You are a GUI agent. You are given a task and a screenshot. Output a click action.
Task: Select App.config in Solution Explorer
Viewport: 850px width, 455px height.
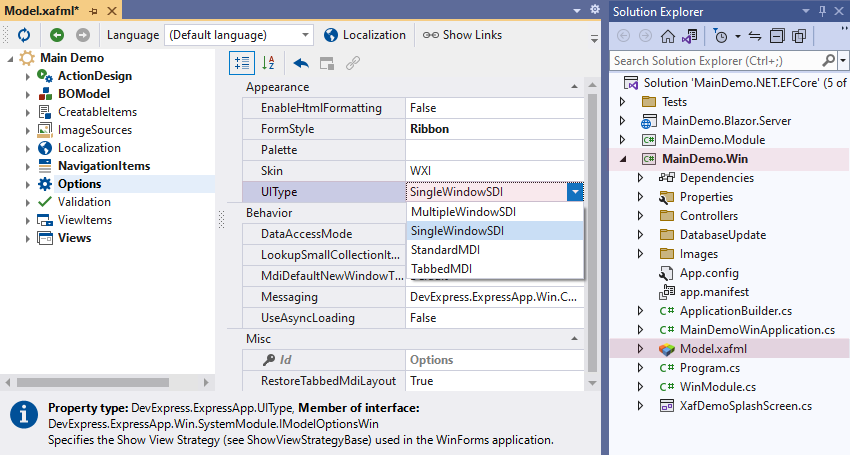coord(709,273)
